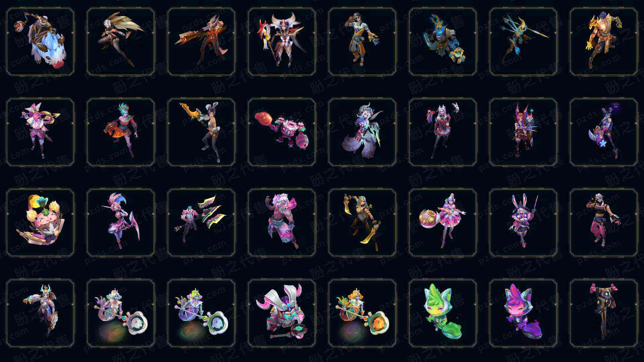Select the skin riding a white poro
The height and width of the screenshot is (362, 644).
click(40, 42)
